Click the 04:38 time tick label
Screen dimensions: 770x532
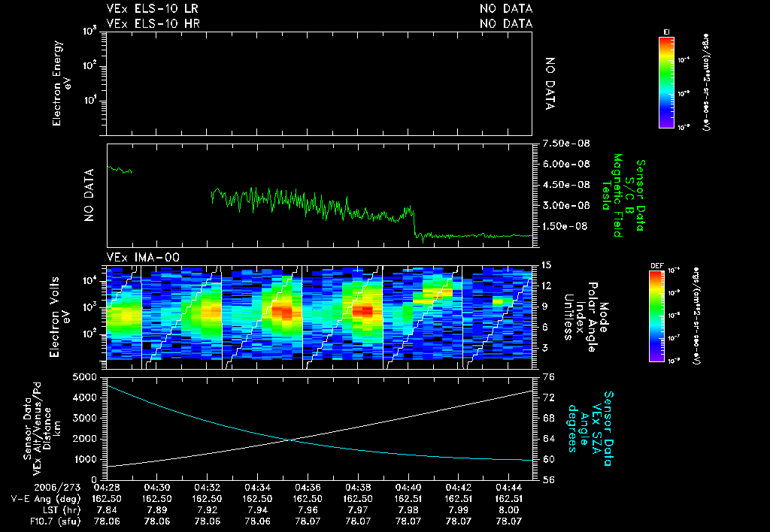[358, 488]
